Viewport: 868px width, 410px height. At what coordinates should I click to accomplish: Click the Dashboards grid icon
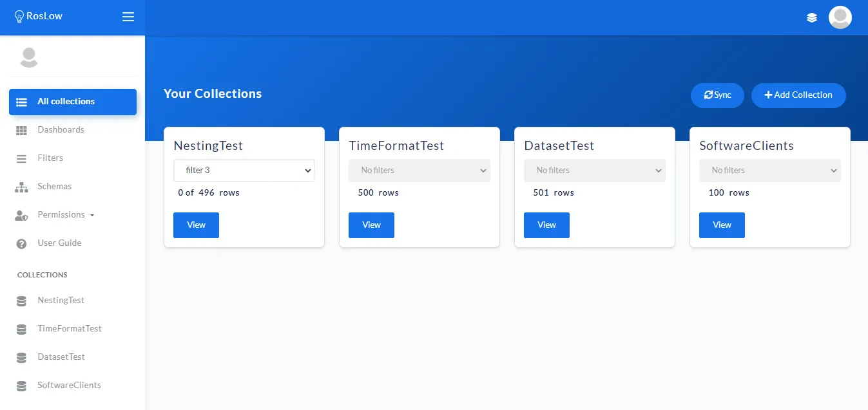[21, 130]
